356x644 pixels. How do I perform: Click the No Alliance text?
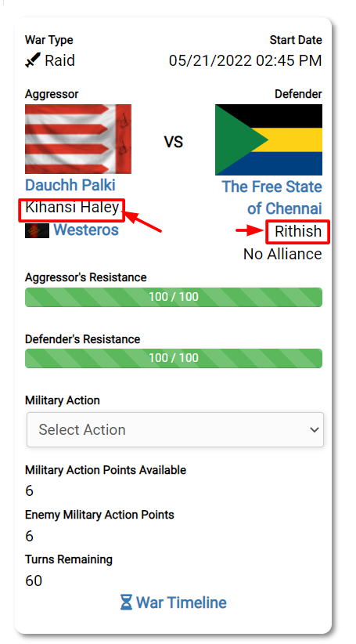point(282,254)
